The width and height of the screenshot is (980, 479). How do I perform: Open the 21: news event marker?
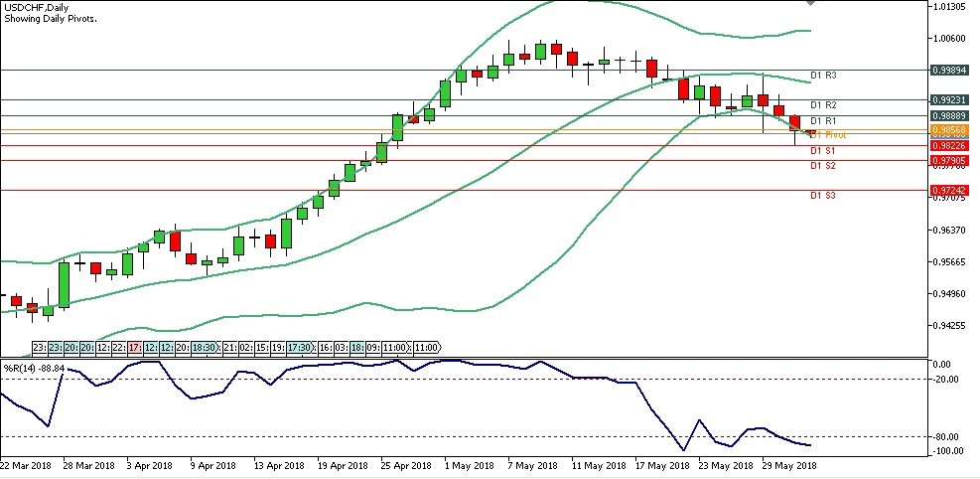click(230, 347)
